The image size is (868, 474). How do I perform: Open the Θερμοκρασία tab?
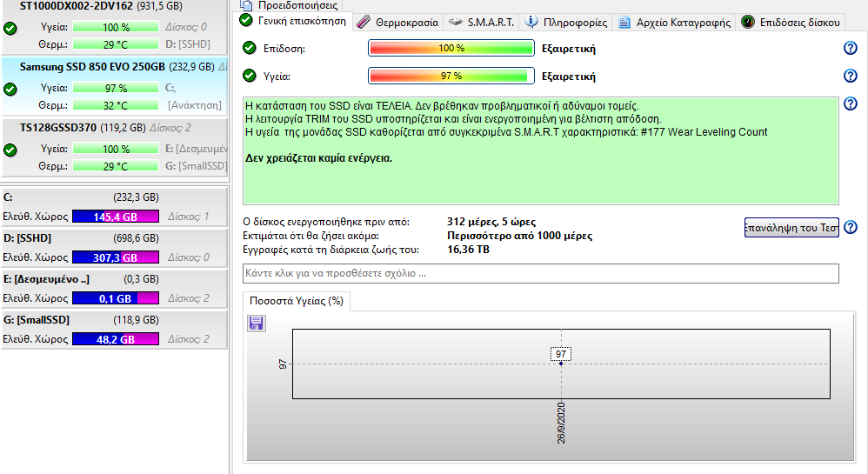398,23
